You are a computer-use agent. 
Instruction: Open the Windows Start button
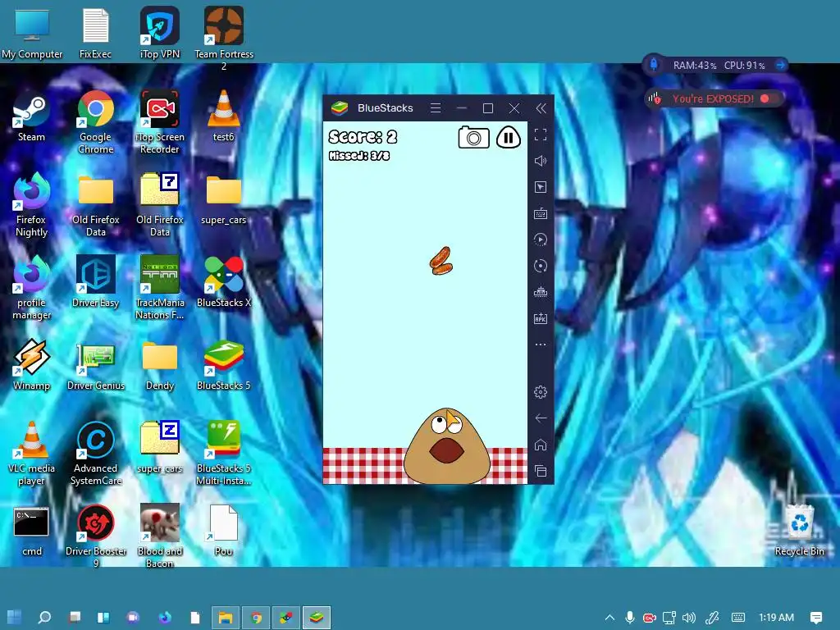pos(15,617)
